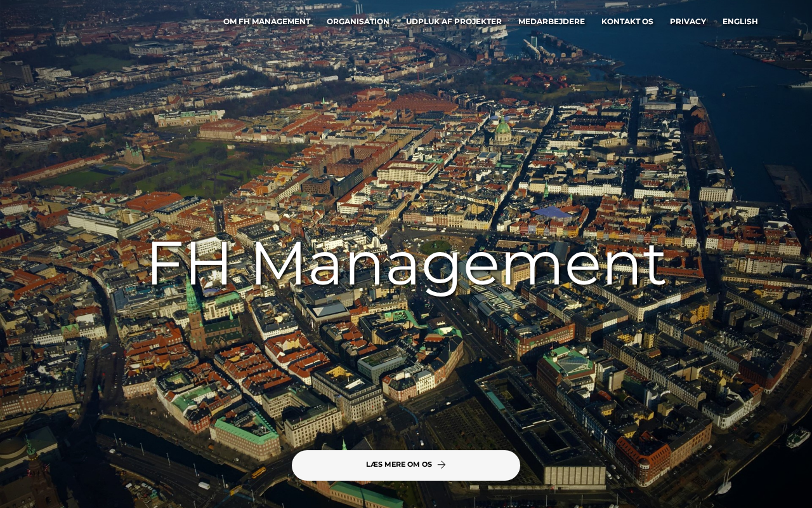Click the circular plaza in the city center

[436, 247]
